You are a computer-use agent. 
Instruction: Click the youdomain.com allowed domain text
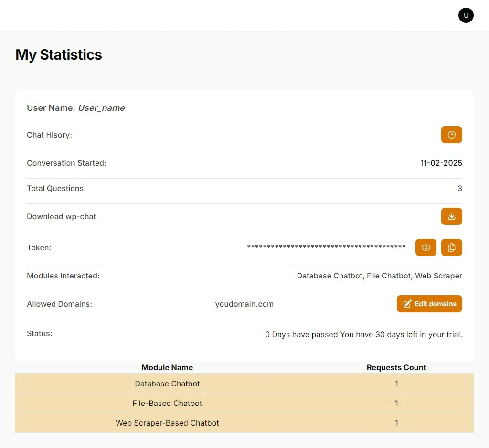coord(244,304)
